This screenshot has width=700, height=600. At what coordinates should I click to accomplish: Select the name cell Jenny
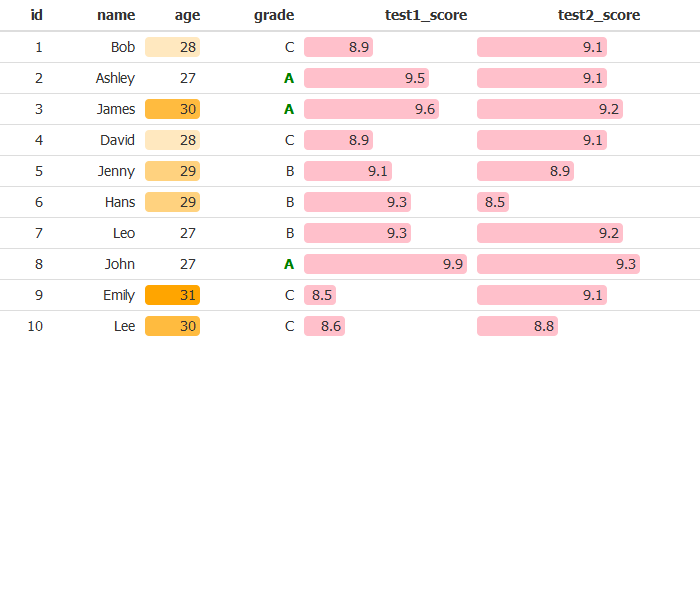[116, 171]
